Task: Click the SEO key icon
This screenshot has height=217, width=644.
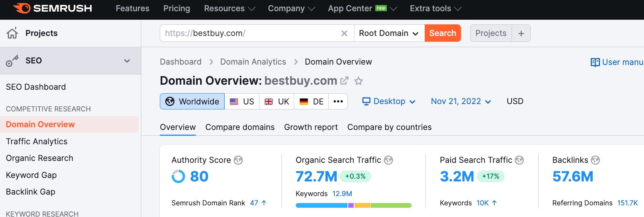Action: click(x=12, y=61)
